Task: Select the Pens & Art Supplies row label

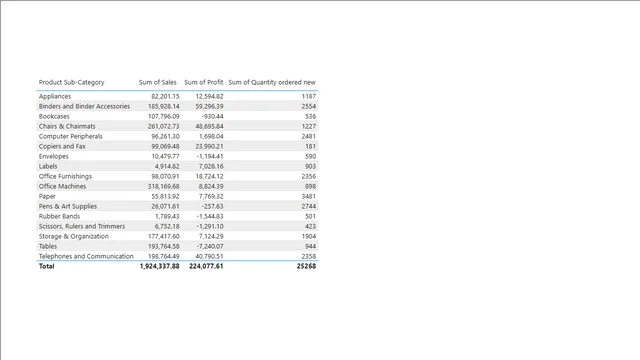Action: [68, 206]
